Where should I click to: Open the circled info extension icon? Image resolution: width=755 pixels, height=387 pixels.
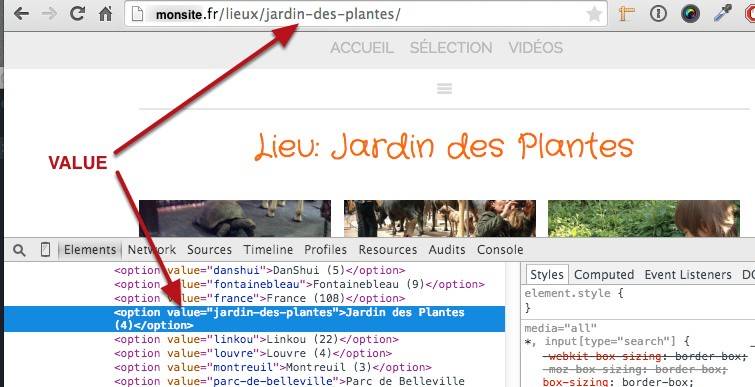pos(658,13)
